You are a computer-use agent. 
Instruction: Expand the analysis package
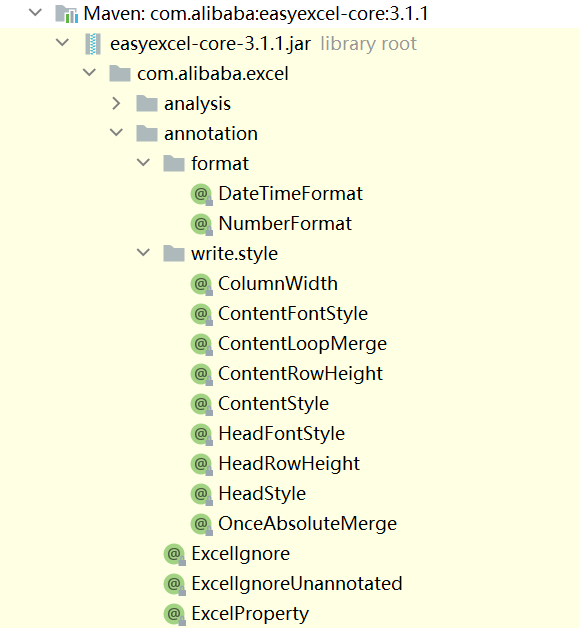pos(116,103)
